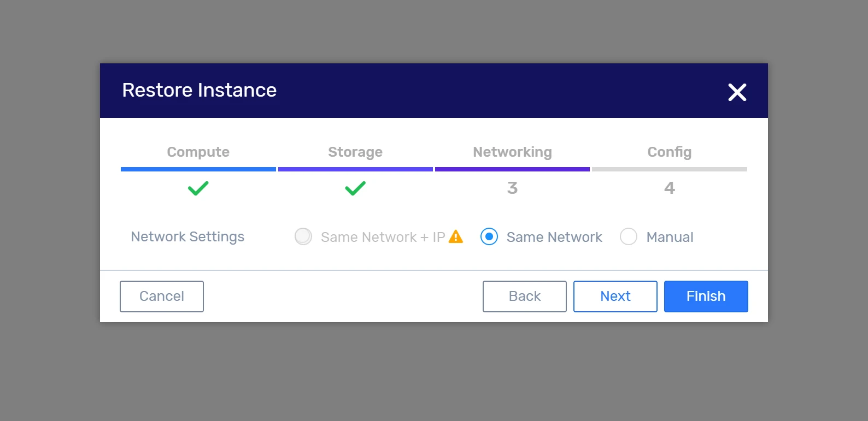Click the green checkmark under Compute
Image resolution: width=868 pixels, height=421 pixels.
coord(198,188)
